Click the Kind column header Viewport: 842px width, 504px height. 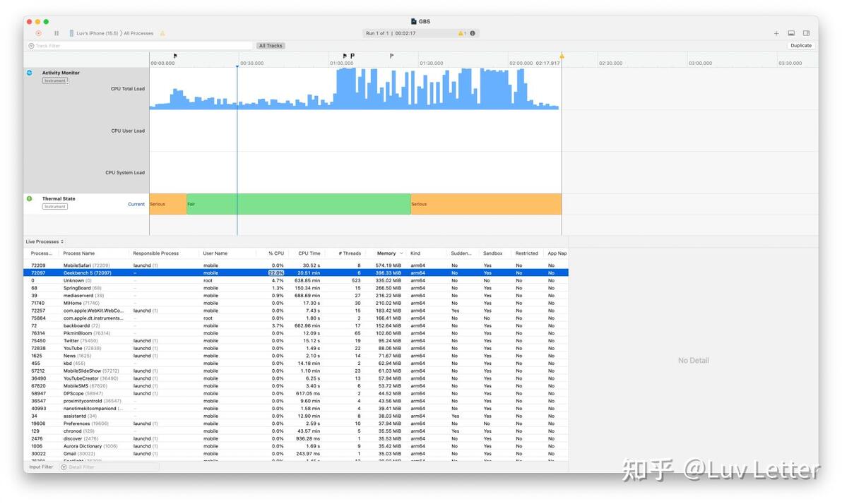[x=415, y=253]
